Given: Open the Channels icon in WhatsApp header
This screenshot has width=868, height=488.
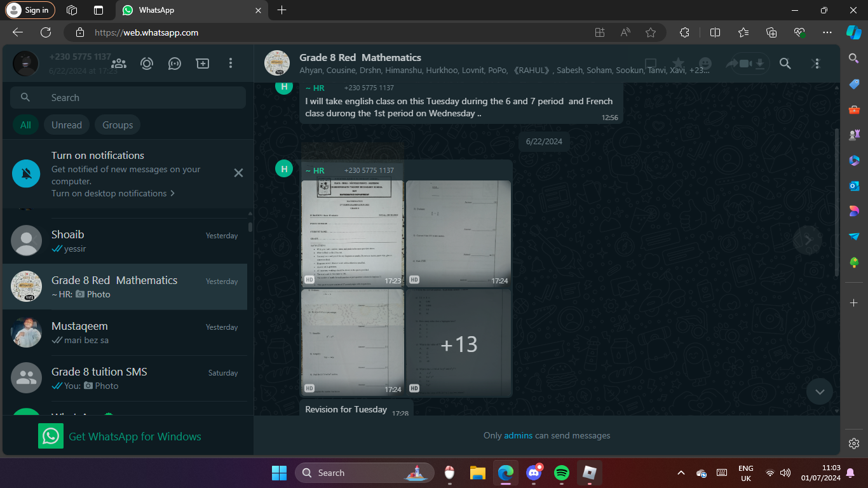Looking at the screenshot, I should [175, 64].
